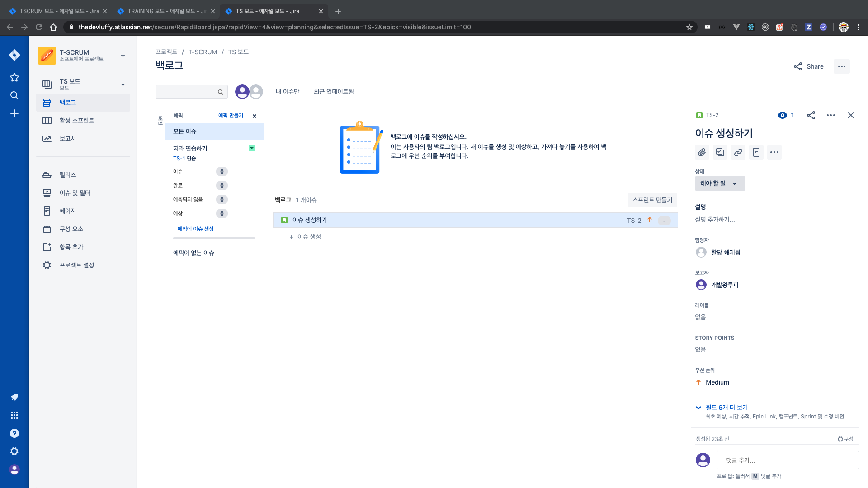Open the 해야 할 일 status dropdown
This screenshot has height=488, width=868.
click(720, 183)
